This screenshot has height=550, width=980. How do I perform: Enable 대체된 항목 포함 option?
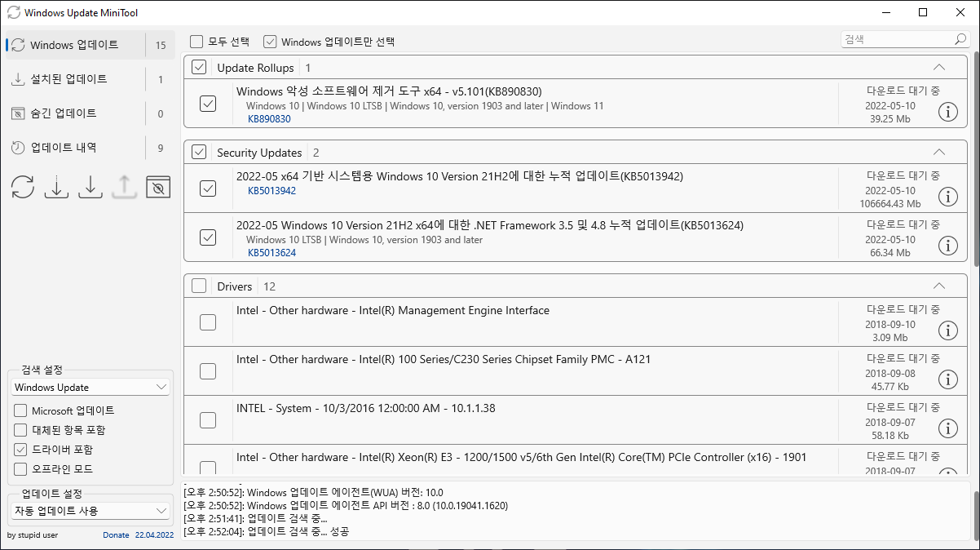[x=20, y=430]
